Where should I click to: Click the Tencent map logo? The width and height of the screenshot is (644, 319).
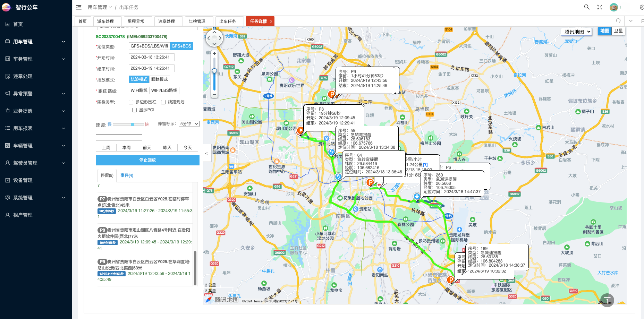click(221, 299)
